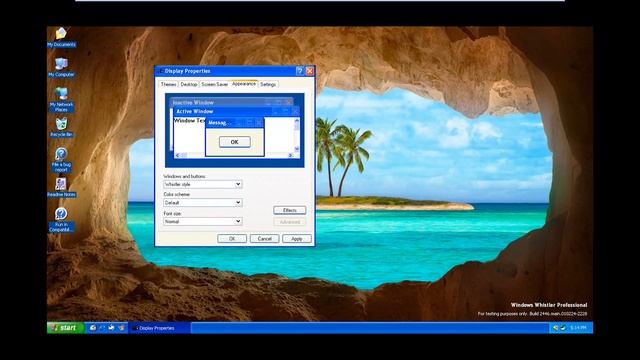Click the Advanced button
Viewport: 640px width, 360px height.
pyautogui.click(x=289, y=222)
